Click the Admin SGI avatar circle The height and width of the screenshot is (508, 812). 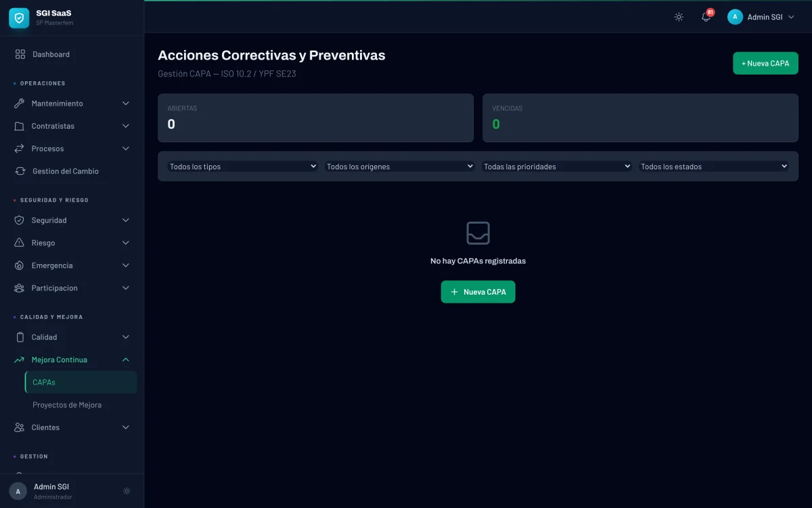click(x=735, y=16)
